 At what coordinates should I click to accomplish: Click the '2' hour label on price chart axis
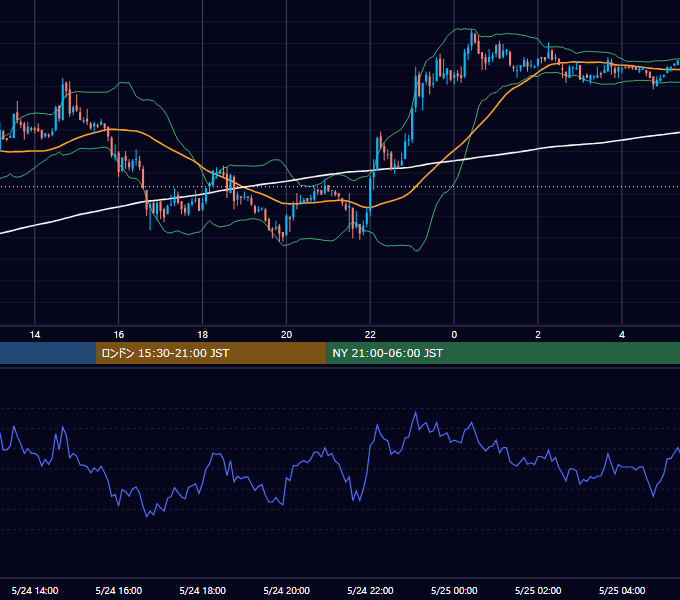click(x=538, y=335)
